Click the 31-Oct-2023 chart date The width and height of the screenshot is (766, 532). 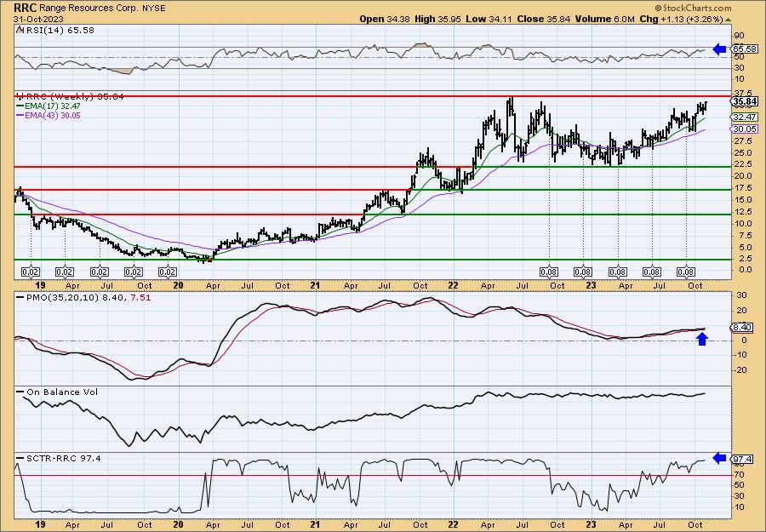(x=38, y=19)
